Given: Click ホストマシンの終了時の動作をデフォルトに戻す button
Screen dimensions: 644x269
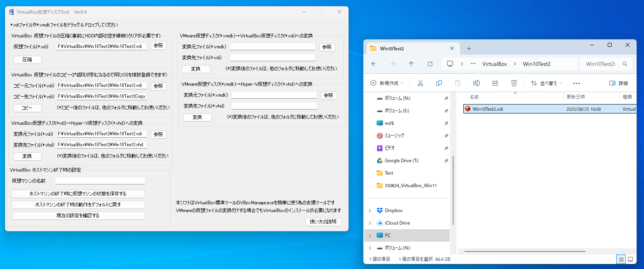Looking at the screenshot, I should [78, 205].
